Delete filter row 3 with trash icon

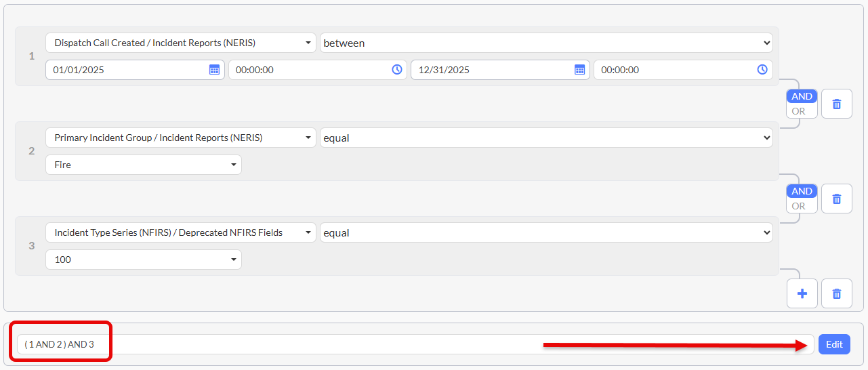837,293
